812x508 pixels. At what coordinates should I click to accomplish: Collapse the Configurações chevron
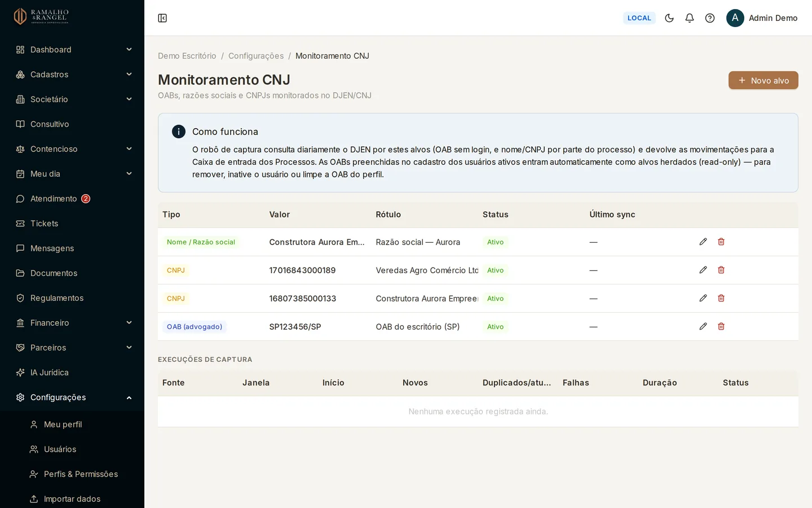coord(129,397)
